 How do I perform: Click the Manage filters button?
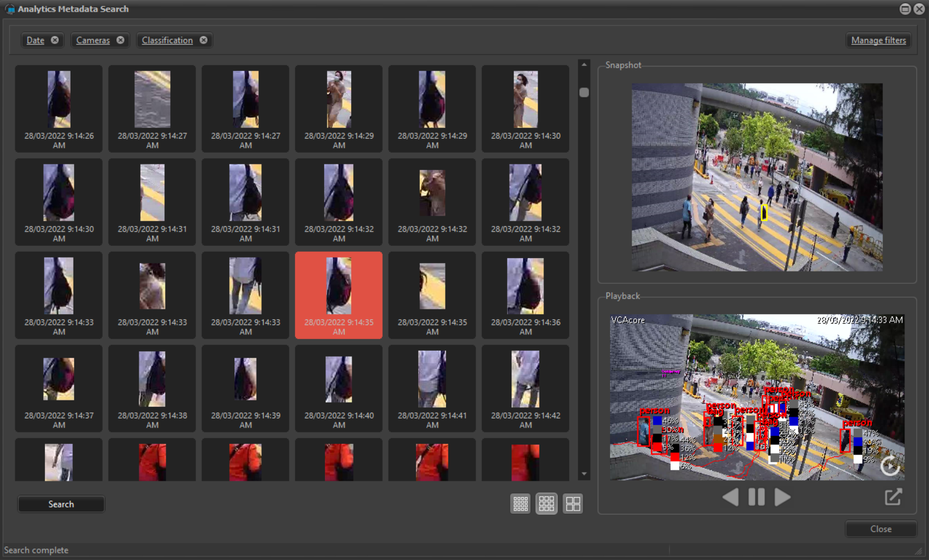pyautogui.click(x=878, y=40)
